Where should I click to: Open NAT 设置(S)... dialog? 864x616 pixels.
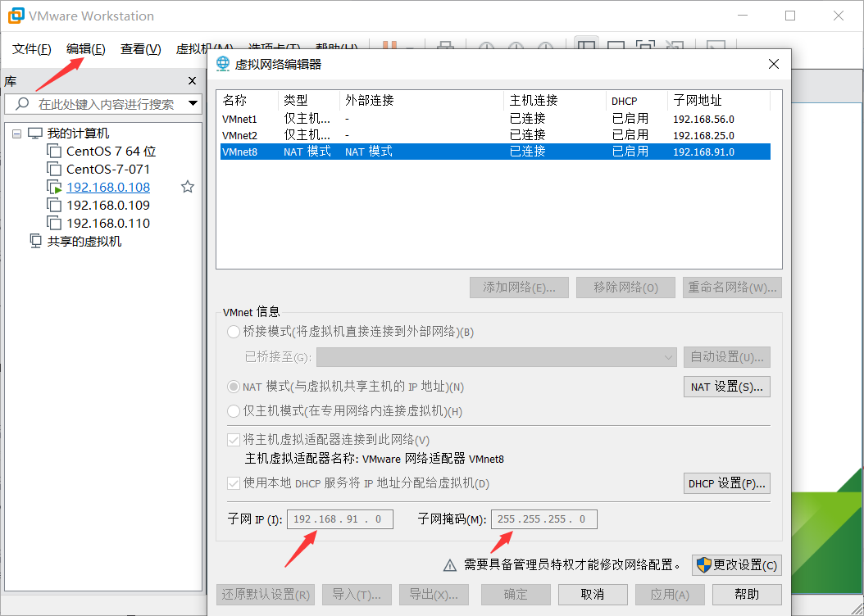click(x=727, y=387)
